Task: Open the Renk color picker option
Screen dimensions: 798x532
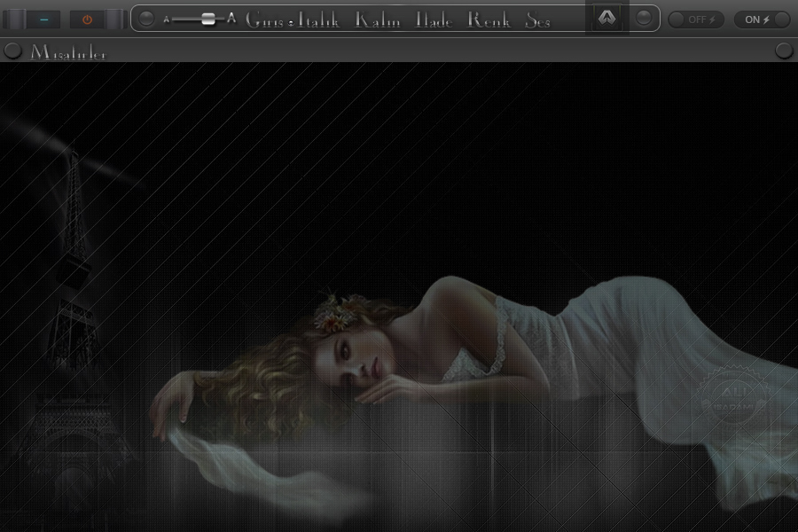Action: click(489, 20)
